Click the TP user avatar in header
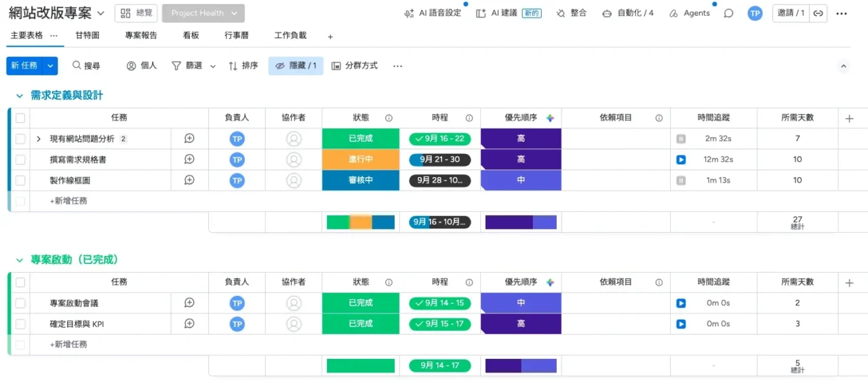Image resolution: width=868 pixels, height=382 pixels. pyautogui.click(x=755, y=13)
